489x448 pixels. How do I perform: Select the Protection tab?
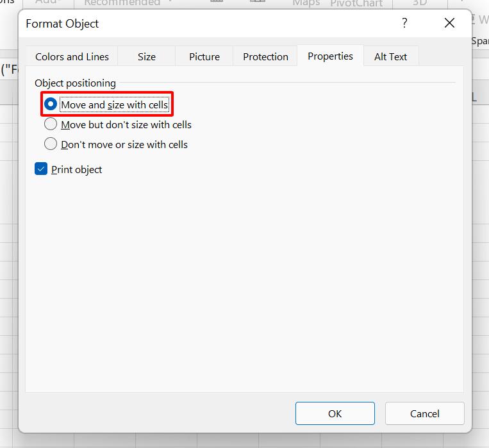pyautogui.click(x=265, y=56)
